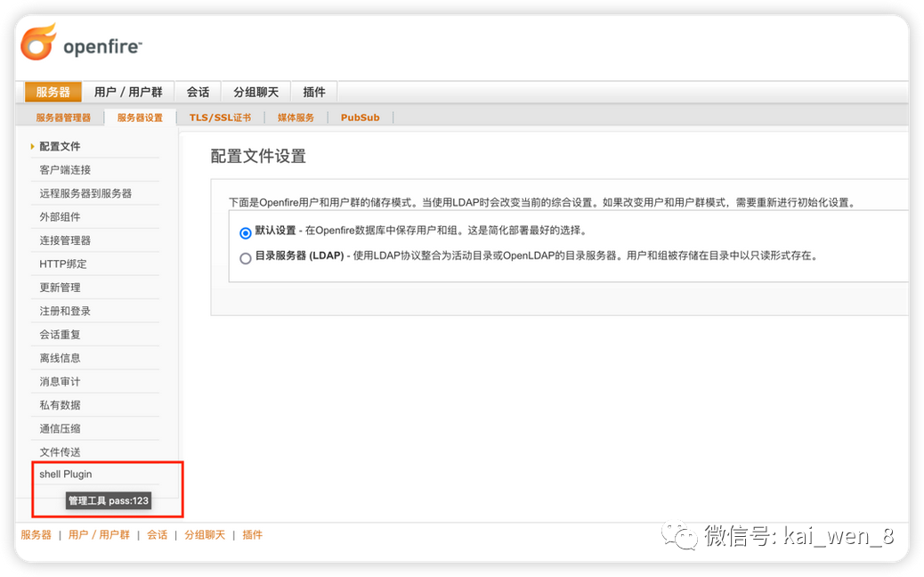Click footer 用户 / 用户群 link
The height and width of the screenshot is (577, 924).
[99, 534]
